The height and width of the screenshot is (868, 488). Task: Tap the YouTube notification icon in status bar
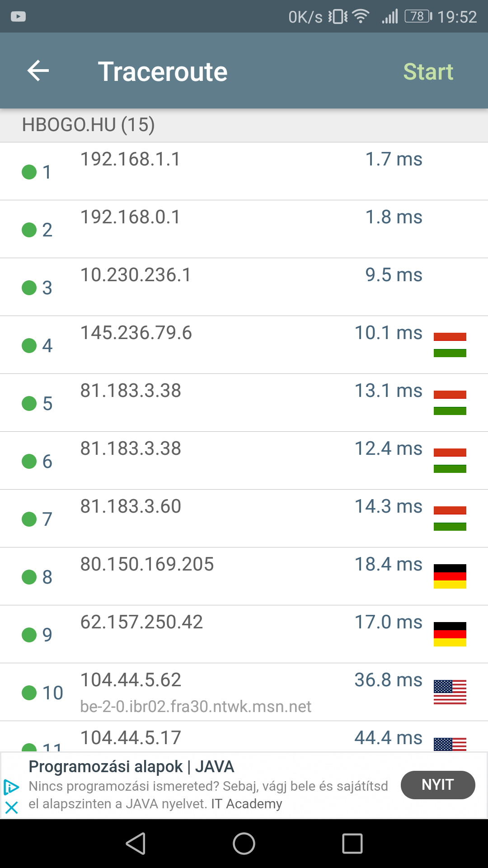tap(18, 17)
